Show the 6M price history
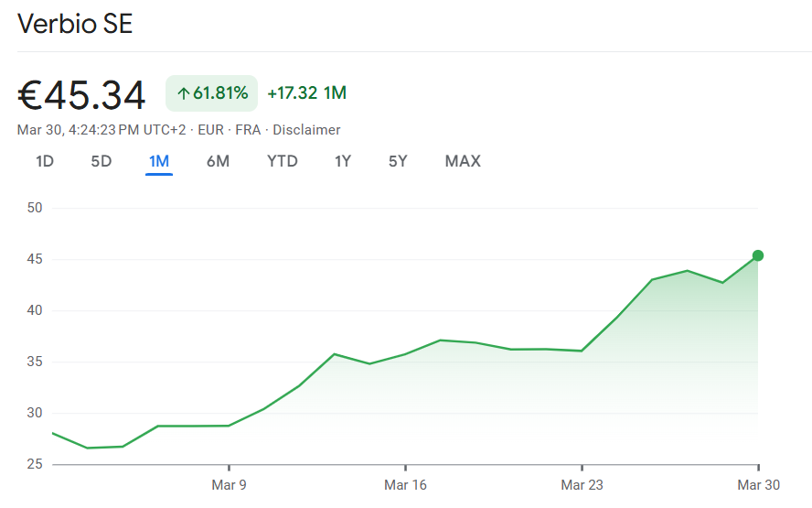The image size is (812, 508). click(218, 162)
